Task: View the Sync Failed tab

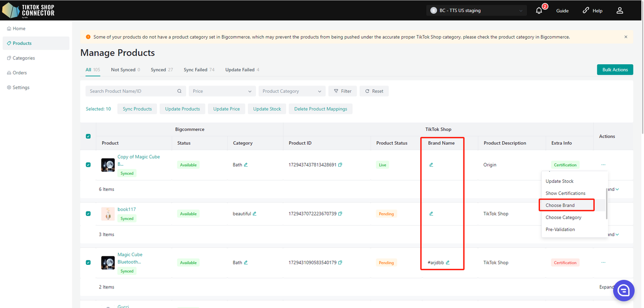Action: click(199, 70)
